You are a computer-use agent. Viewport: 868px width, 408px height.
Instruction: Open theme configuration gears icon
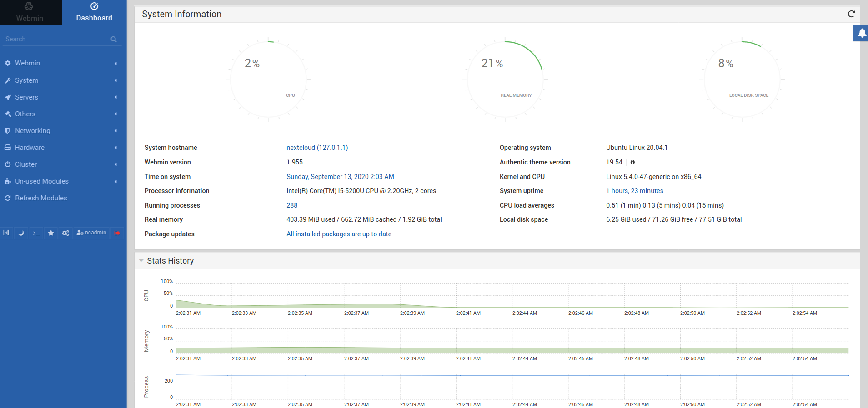click(x=66, y=233)
